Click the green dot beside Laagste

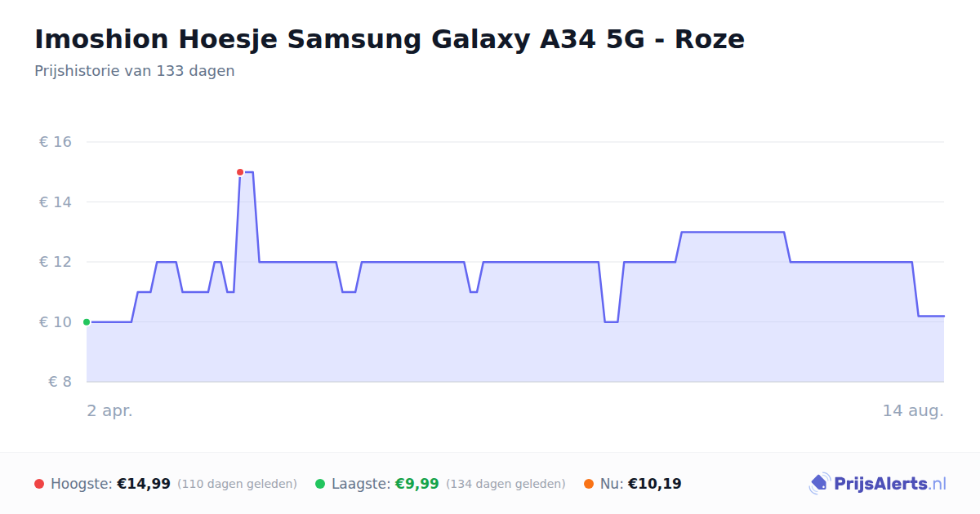pos(320,485)
